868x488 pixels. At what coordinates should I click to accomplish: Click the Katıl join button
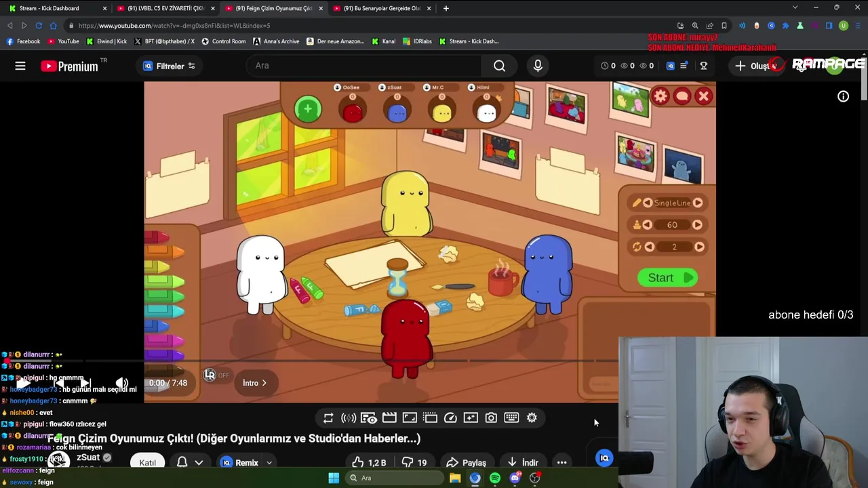click(x=147, y=462)
